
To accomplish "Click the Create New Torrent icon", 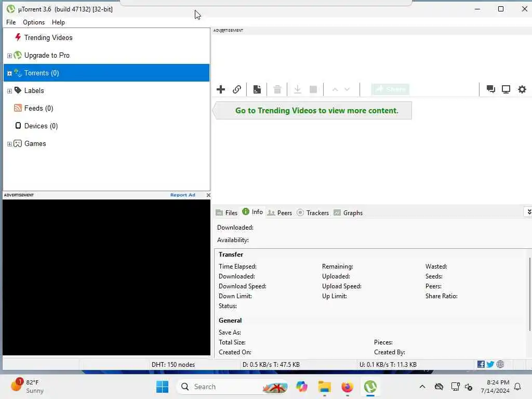I will click(x=257, y=89).
